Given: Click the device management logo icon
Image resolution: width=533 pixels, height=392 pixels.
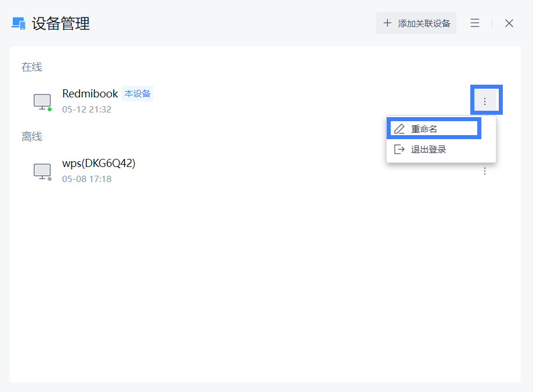Looking at the screenshot, I should click(19, 23).
